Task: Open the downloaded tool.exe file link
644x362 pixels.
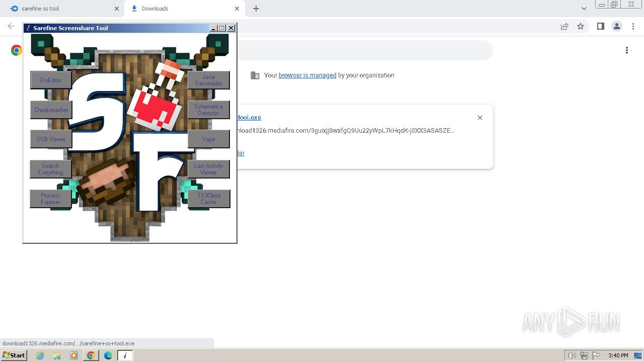Action: [249, 118]
